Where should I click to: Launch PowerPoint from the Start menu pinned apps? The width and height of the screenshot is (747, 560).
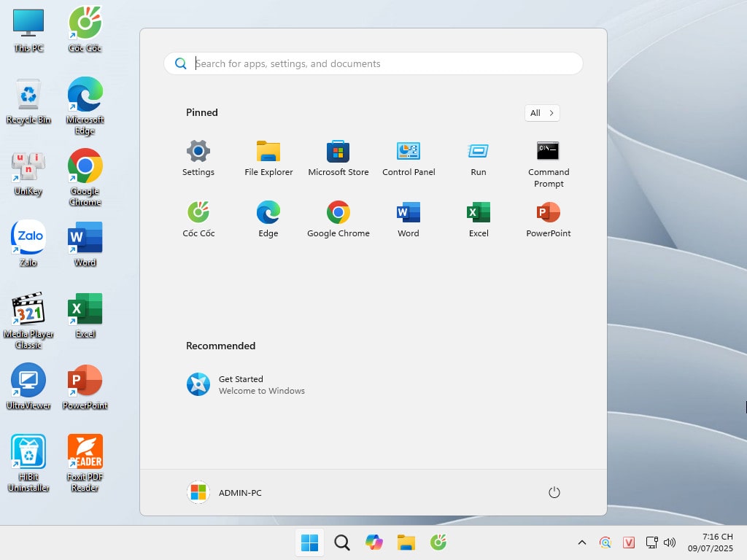[549, 219]
